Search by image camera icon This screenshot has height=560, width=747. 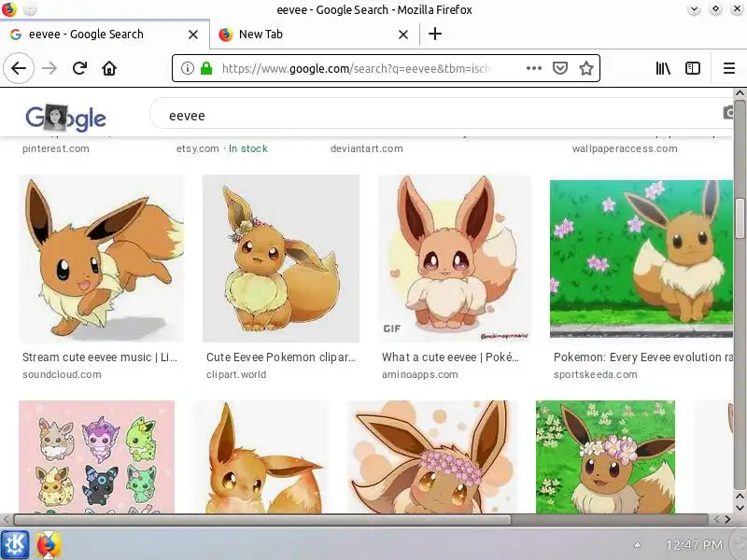[729, 113]
